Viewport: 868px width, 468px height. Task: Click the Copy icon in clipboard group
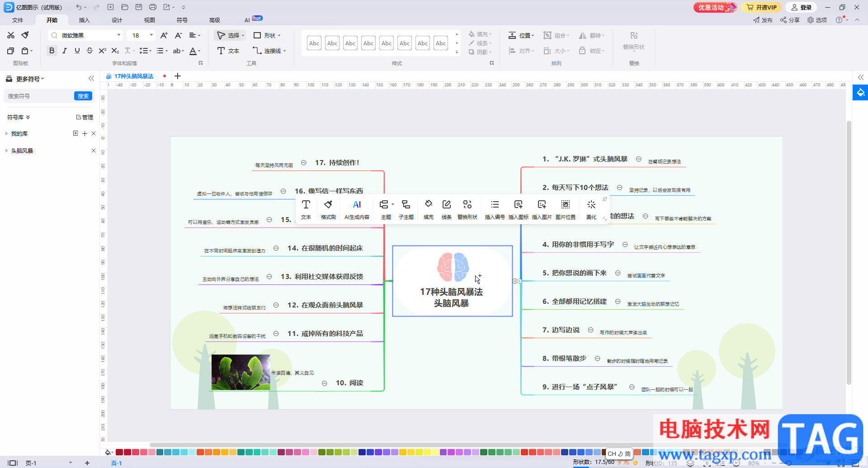pos(11,51)
